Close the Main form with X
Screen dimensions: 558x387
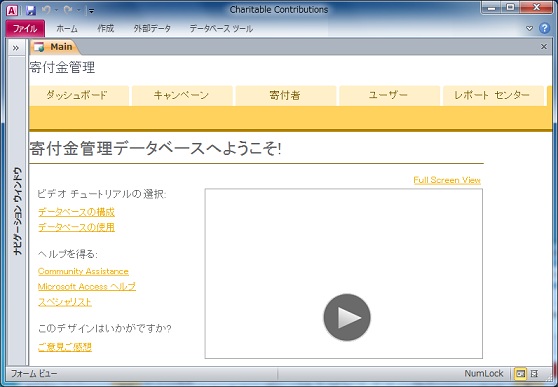[544, 47]
